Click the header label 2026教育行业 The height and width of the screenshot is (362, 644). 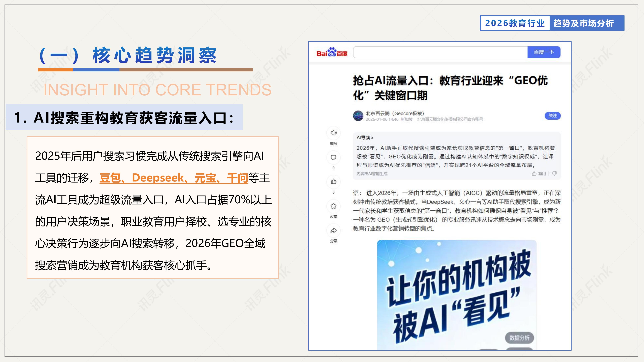point(515,23)
